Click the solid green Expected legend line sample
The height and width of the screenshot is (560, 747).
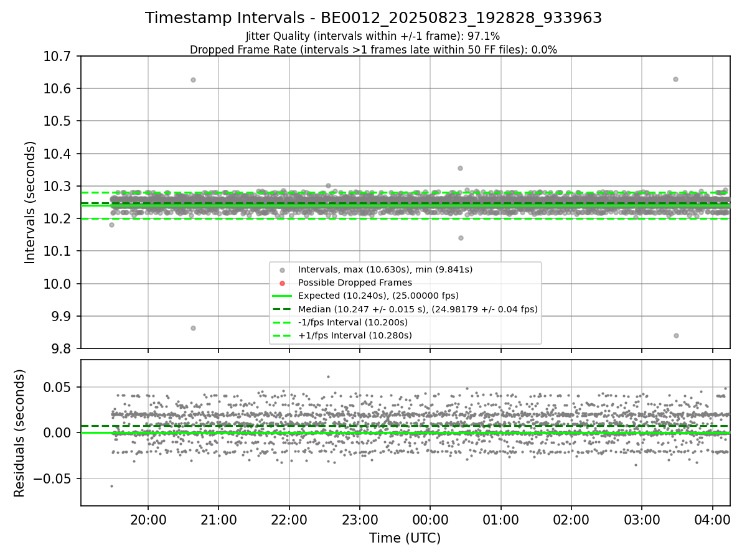[x=282, y=296]
